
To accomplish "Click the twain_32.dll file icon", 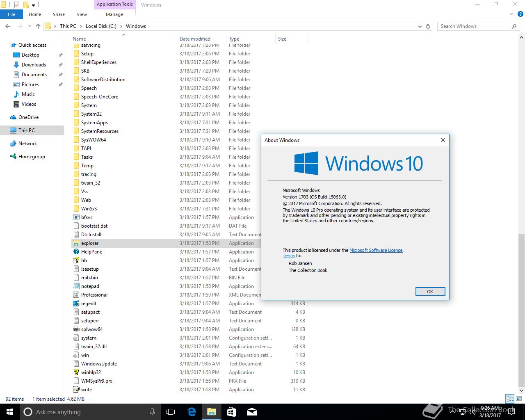I will pos(76,347).
